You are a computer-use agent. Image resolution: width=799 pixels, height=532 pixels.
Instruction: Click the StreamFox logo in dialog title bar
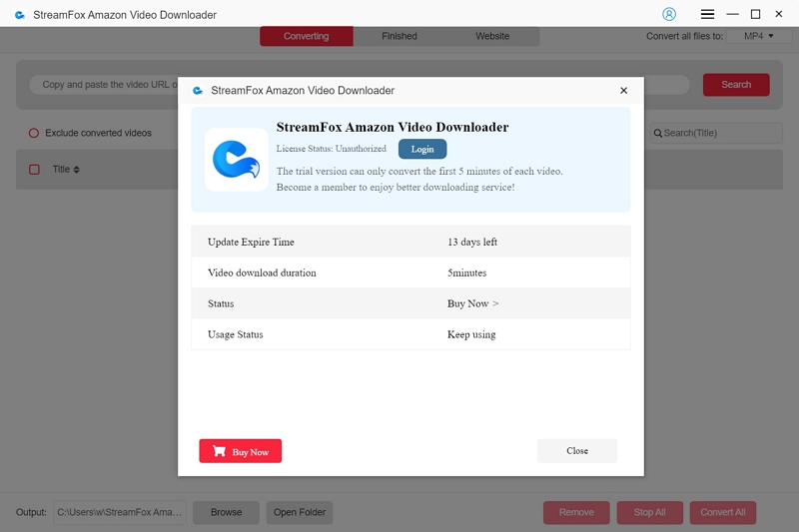[x=198, y=91]
